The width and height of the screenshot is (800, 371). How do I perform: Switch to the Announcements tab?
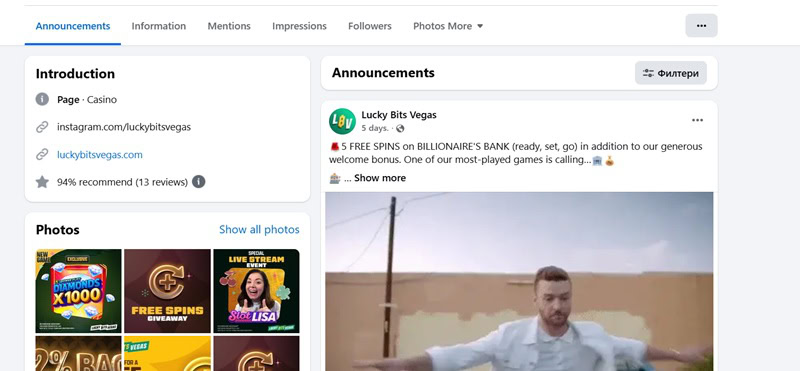coord(73,26)
